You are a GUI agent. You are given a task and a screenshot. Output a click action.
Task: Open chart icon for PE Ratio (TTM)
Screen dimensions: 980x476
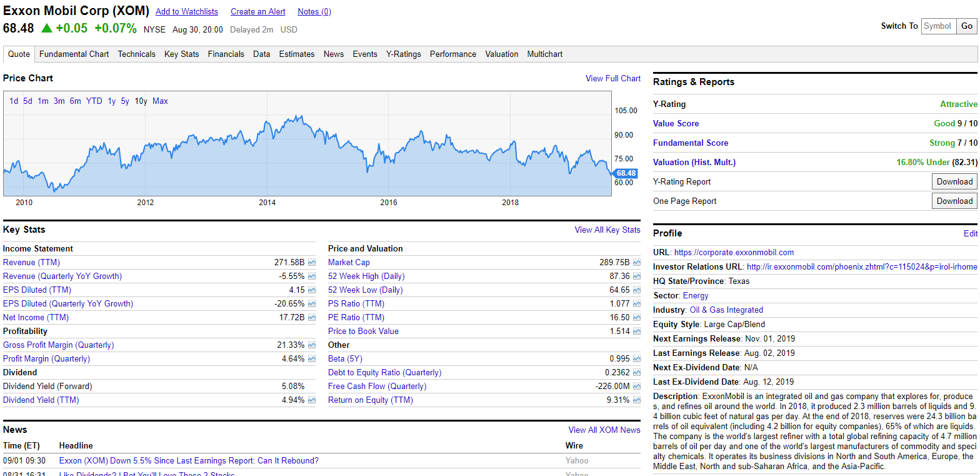(637, 318)
